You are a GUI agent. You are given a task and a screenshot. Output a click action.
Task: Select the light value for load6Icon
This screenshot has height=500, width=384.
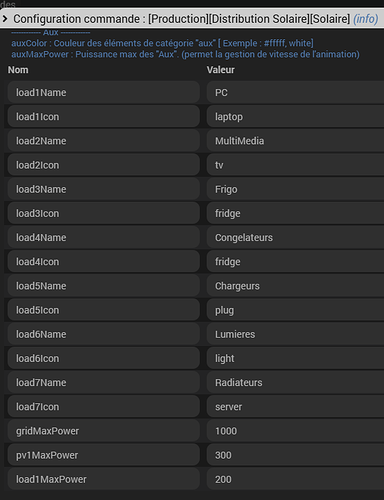click(295, 358)
